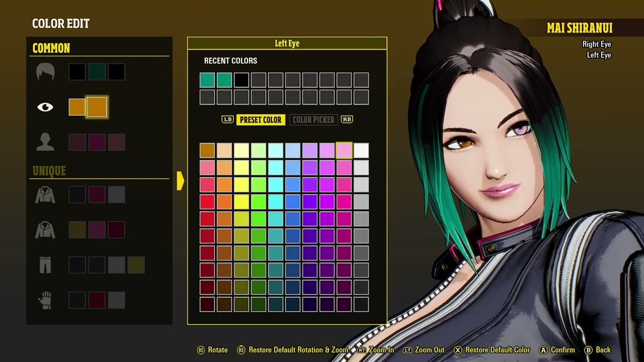
Task: Select the first jacket icon under Unique
Action: [x=45, y=195]
